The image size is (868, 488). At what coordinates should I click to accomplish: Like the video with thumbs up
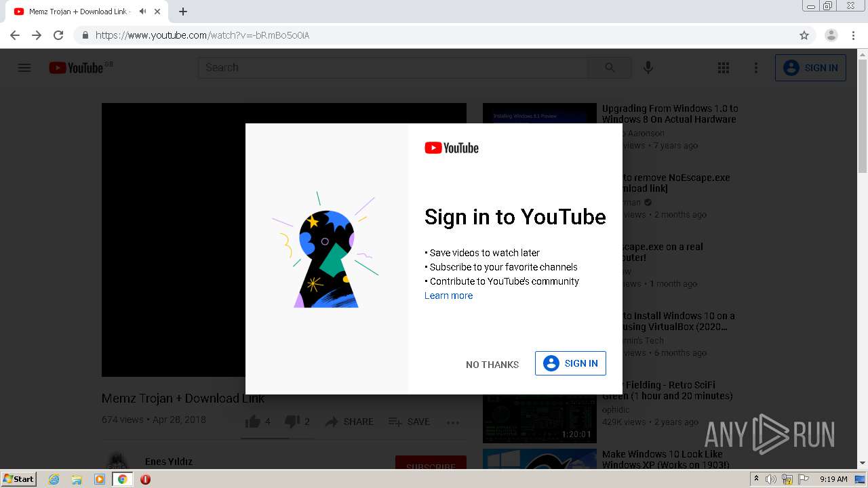pos(258,422)
